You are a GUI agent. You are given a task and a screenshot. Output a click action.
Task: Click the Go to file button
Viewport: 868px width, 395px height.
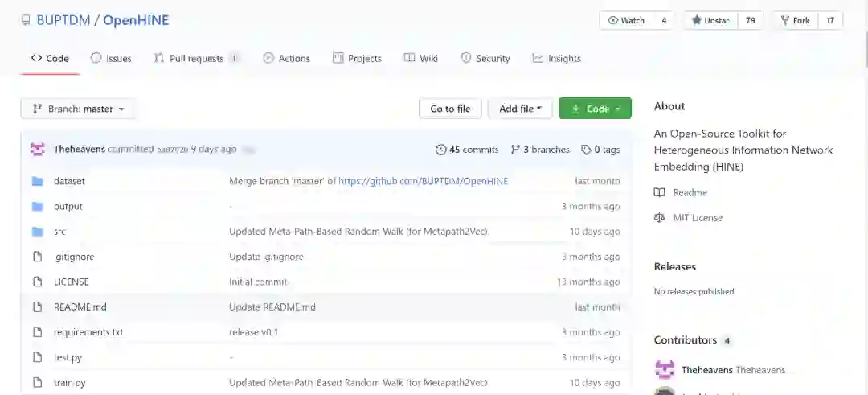coord(450,109)
